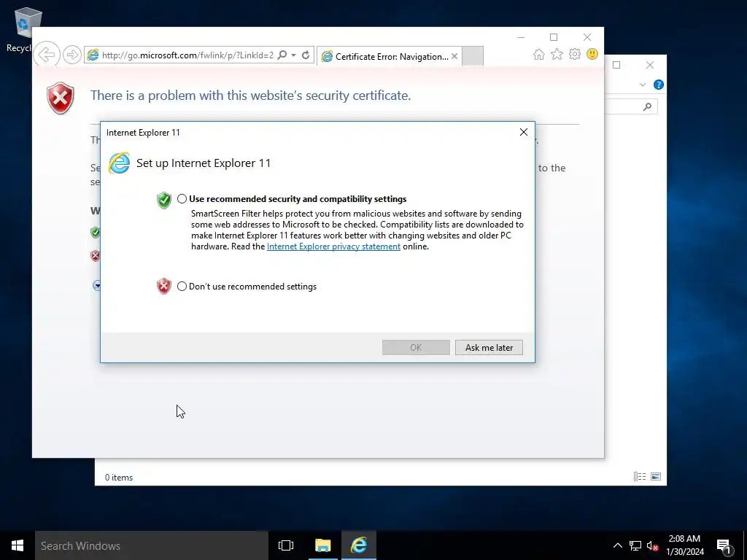Click the address bar search magnifier
The image size is (747, 560).
pyautogui.click(x=282, y=55)
